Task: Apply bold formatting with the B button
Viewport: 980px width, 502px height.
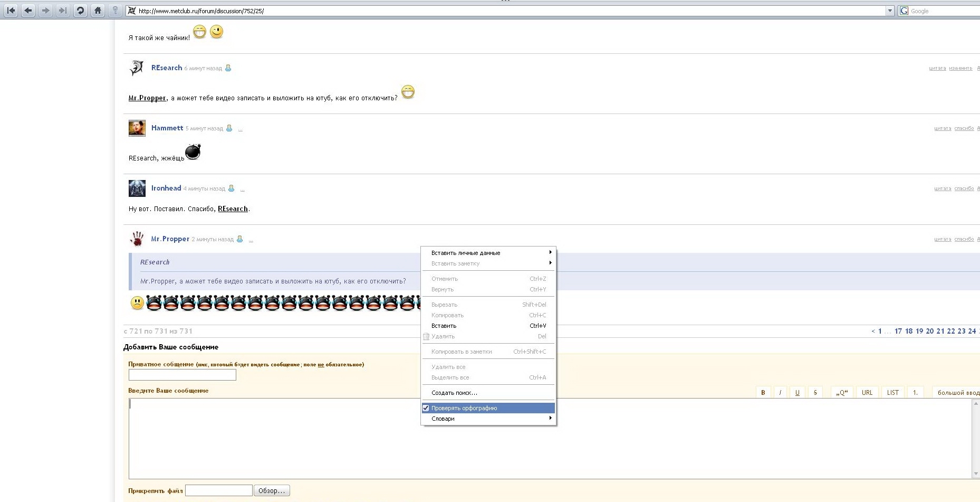Action: click(763, 393)
